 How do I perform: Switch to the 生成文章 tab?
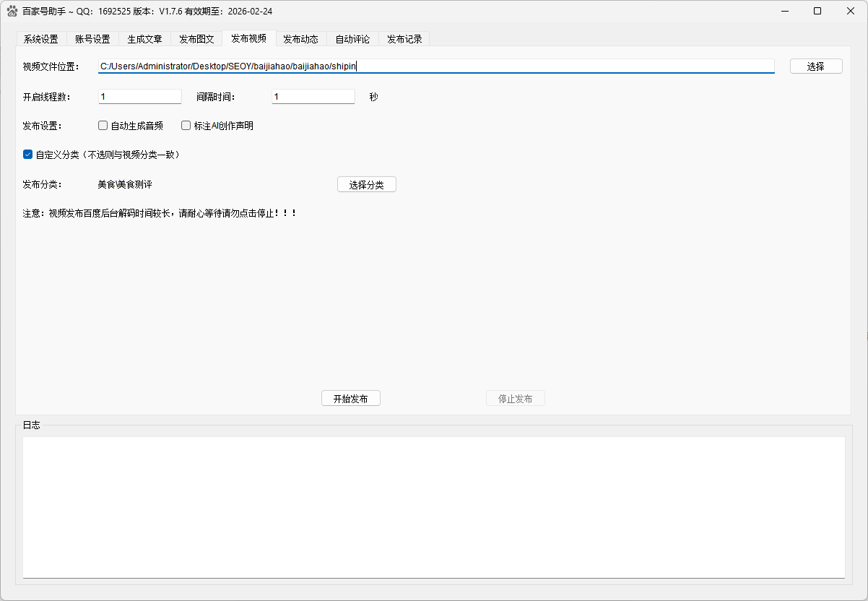144,39
